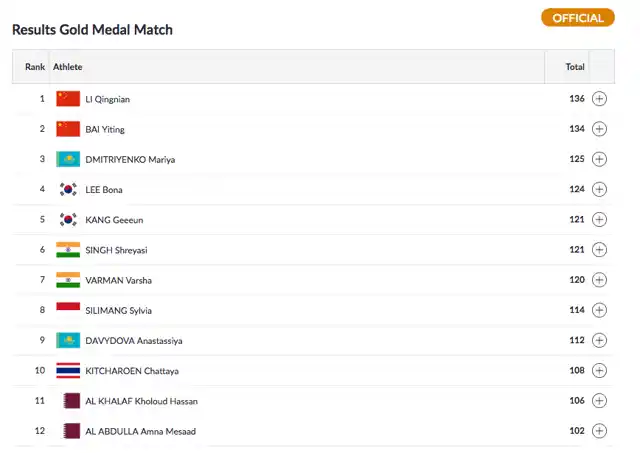Expand LEE Bona's result row
The width and height of the screenshot is (640, 453).
[x=599, y=189]
